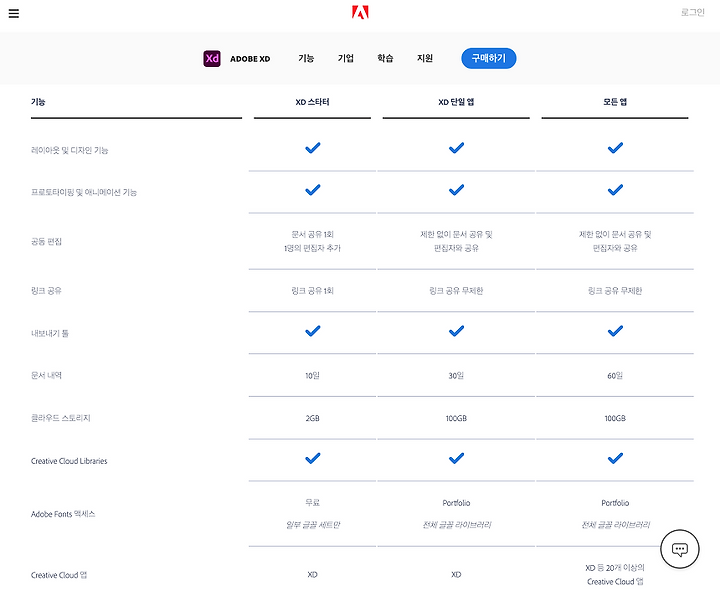The image size is (720, 591).
Task: Click checkmark for 레이아웃 및 디자인 in 모든 앱
Action: coord(615,148)
